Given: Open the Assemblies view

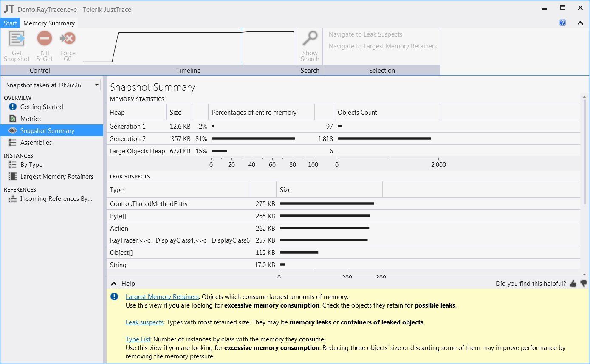Looking at the screenshot, I should [36, 143].
